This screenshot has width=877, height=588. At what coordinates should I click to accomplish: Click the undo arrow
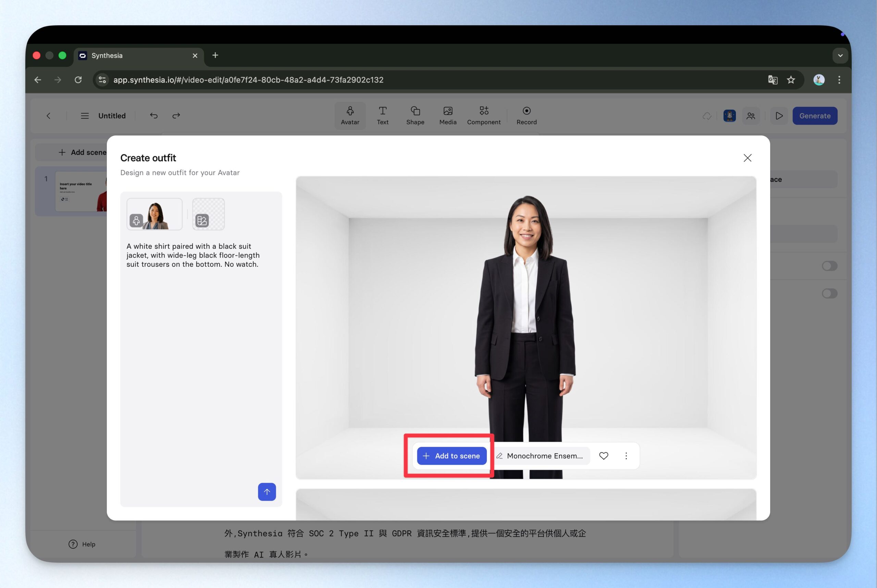(x=154, y=115)
